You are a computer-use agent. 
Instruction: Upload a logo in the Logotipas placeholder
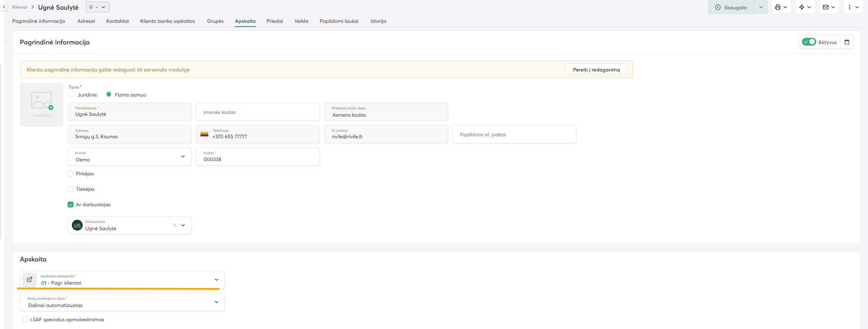[x=41, y=105]
